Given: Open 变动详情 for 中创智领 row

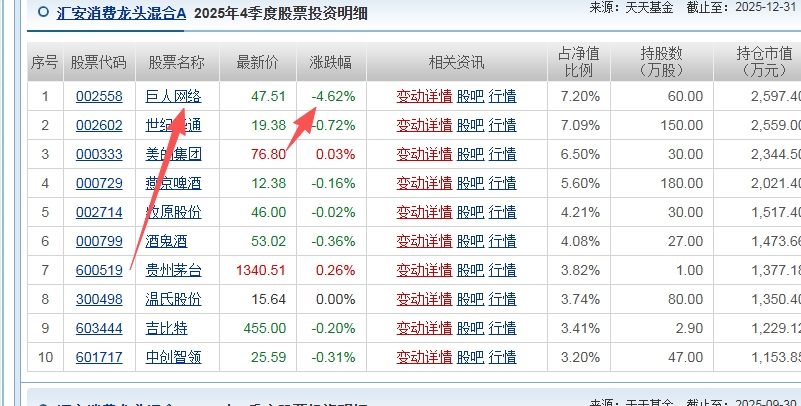Looking at the screenshot, I should pos(425,357).
